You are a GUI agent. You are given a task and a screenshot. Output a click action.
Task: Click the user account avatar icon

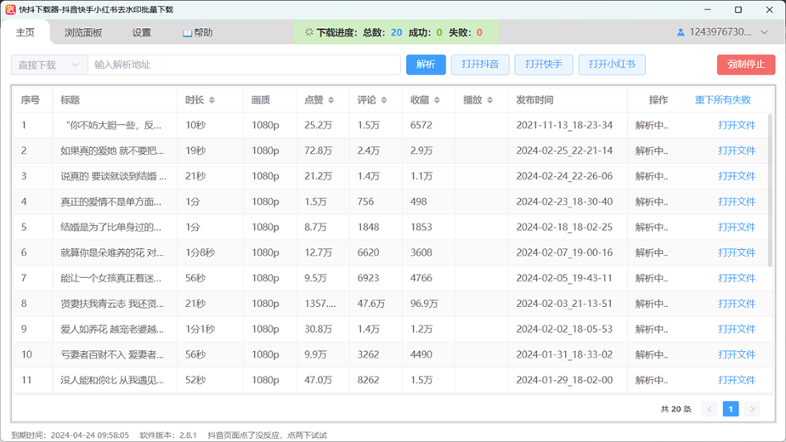click(x=681, y=32)
